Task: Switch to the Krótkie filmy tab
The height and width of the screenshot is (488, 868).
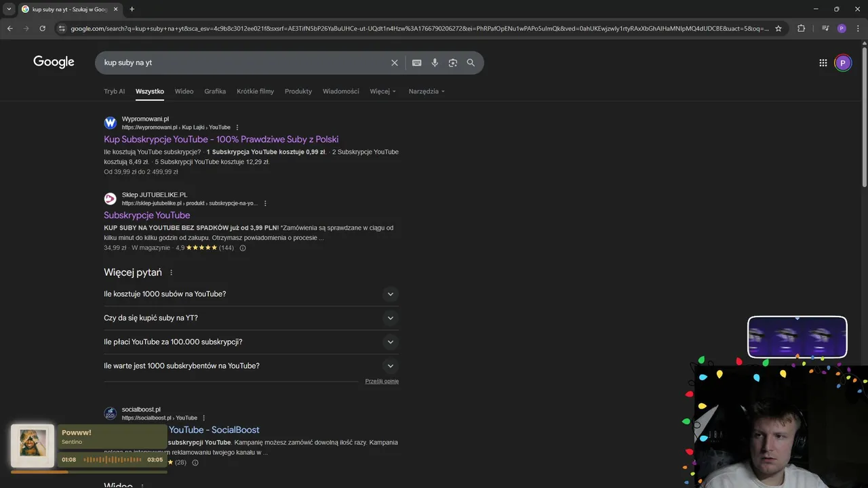Action: pos(255,91)
